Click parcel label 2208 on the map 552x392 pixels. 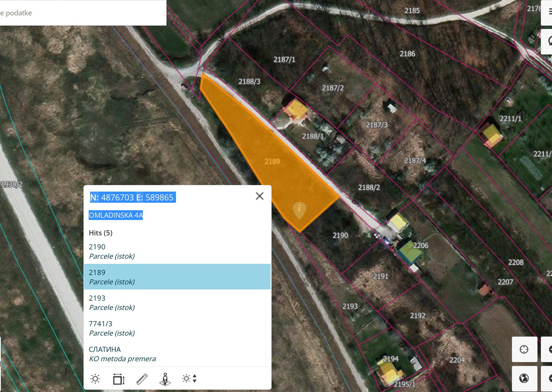coord(516,262)
